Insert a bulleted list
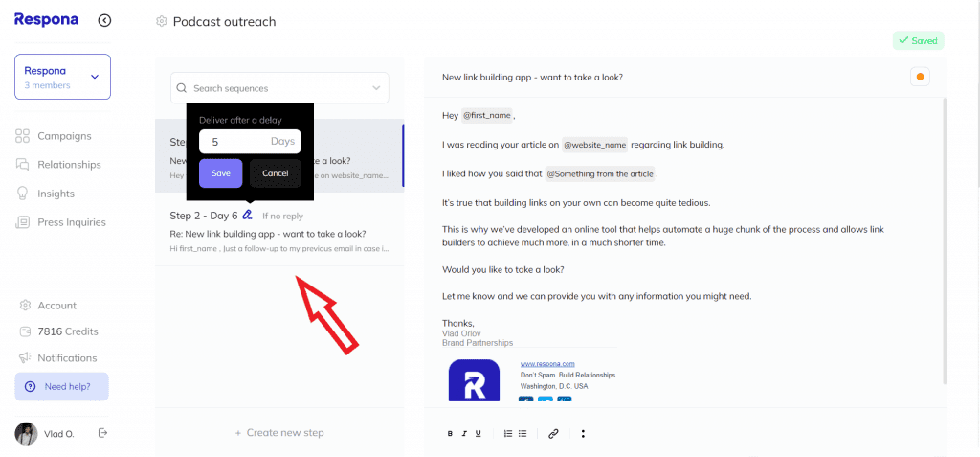Screen dimensions: 980x457 pyautogui.click(x=523, y=433)
